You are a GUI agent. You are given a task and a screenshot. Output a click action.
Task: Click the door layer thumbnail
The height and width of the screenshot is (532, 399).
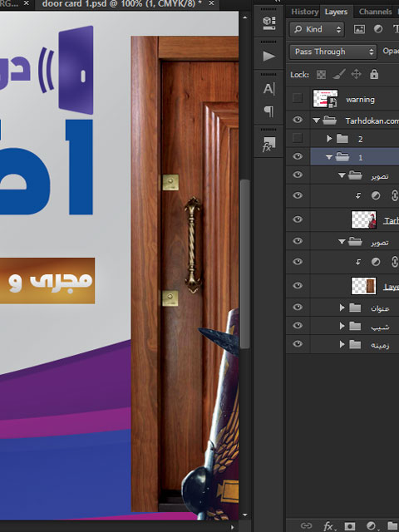tap(363, 286)
